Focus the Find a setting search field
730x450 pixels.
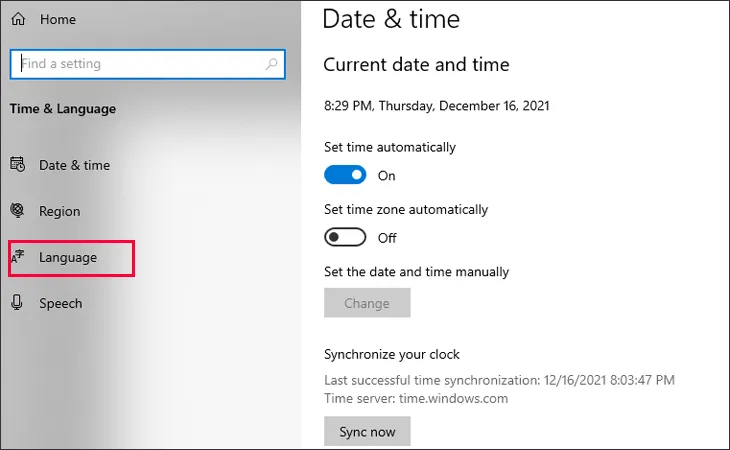pos(140,64)
